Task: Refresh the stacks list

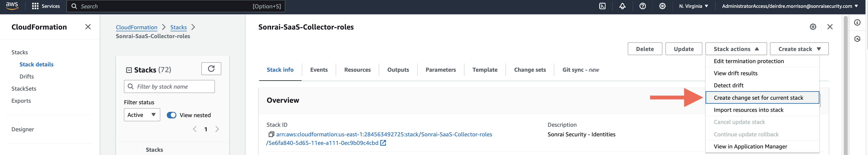Action: 211,69
